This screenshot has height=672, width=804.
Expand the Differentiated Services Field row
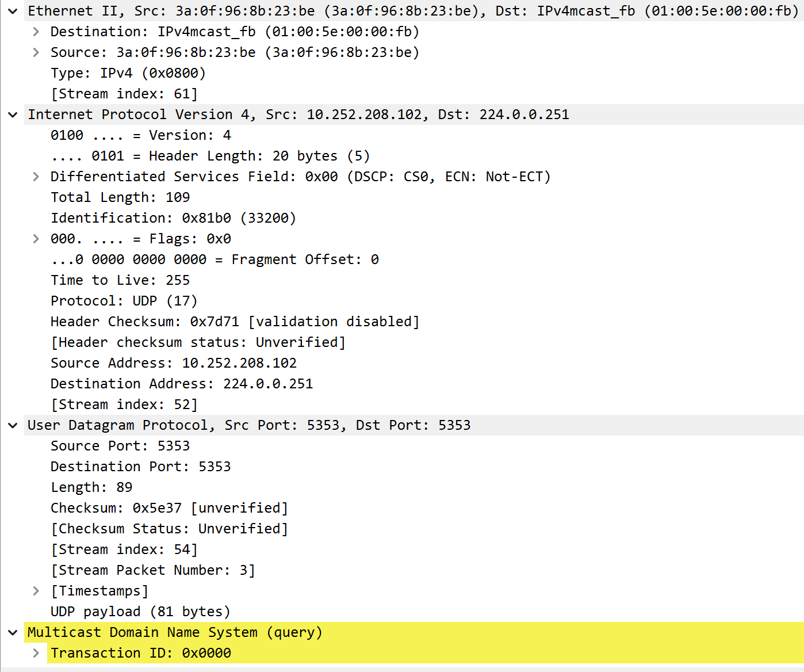[x=36, y=177]
